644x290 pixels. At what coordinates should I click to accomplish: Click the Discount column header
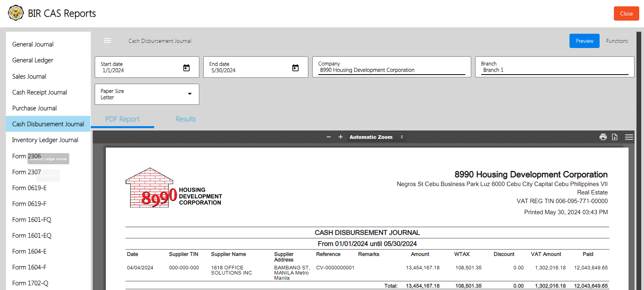point(504,254)
